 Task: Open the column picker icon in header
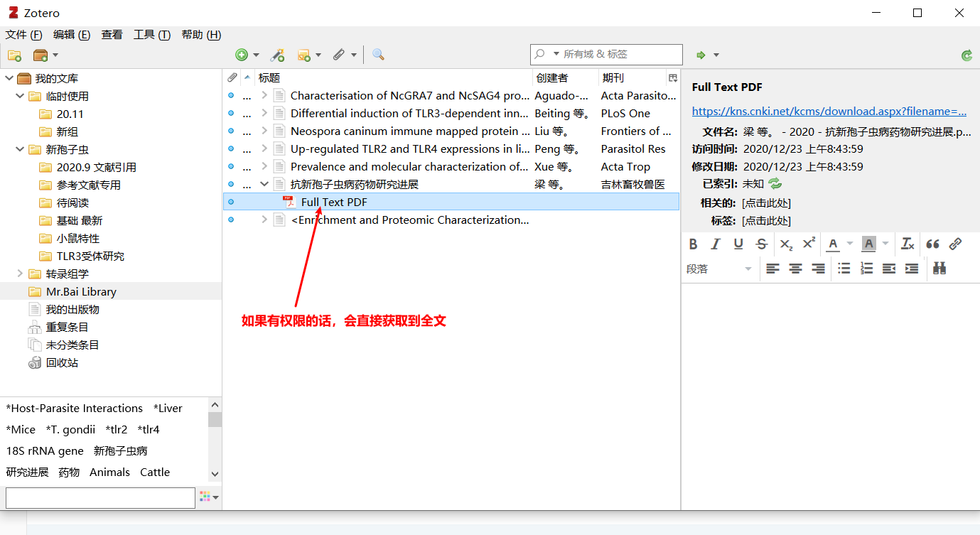(x=673, y=77)
